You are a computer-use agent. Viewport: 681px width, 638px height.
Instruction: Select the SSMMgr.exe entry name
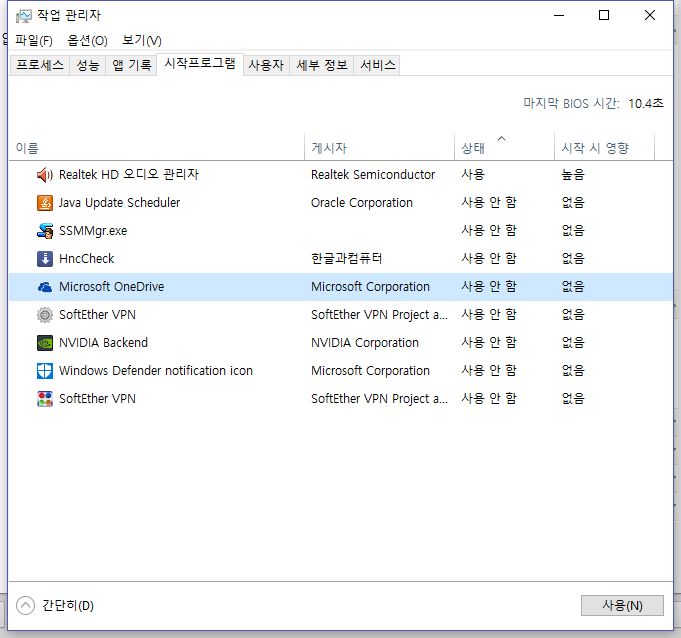point(93,231)
